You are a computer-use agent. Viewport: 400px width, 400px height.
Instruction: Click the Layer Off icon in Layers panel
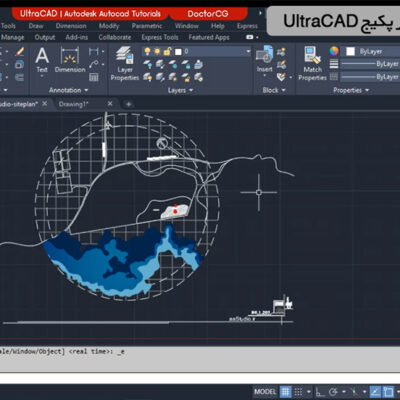coord(147,64)
